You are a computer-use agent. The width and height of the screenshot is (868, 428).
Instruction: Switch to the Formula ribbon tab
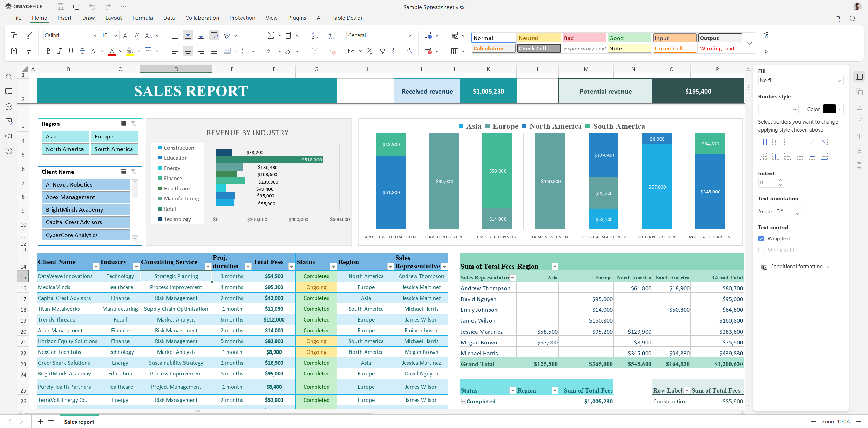[x=142, y=18]
